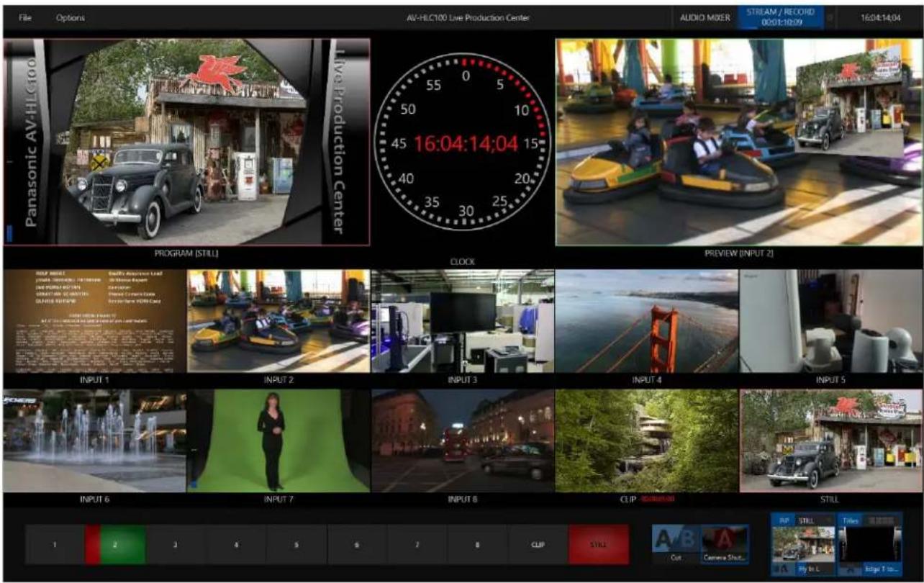Open the PiP STILL source dropdown
The image size is (924, 583).
(x=815, y=520)
